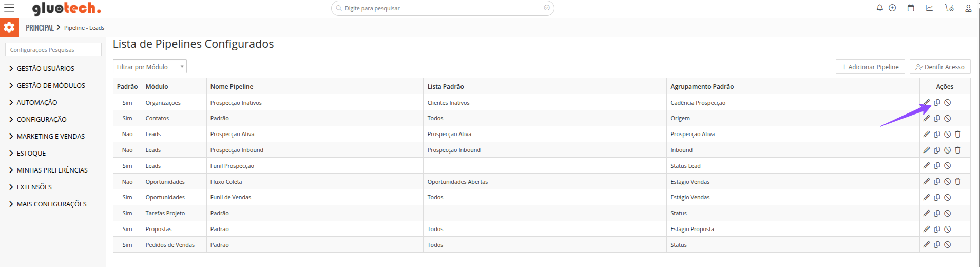This screenshot has height=267, width=980.
Task: Open the calendar icon in header
Action: [x=911, y=8]
